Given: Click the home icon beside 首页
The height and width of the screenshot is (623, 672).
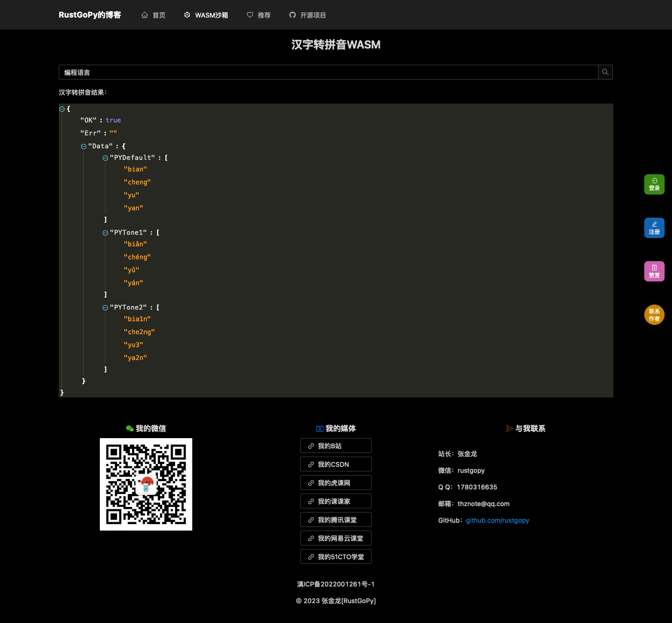Looking at the screenshot, I should pos(145,15).
